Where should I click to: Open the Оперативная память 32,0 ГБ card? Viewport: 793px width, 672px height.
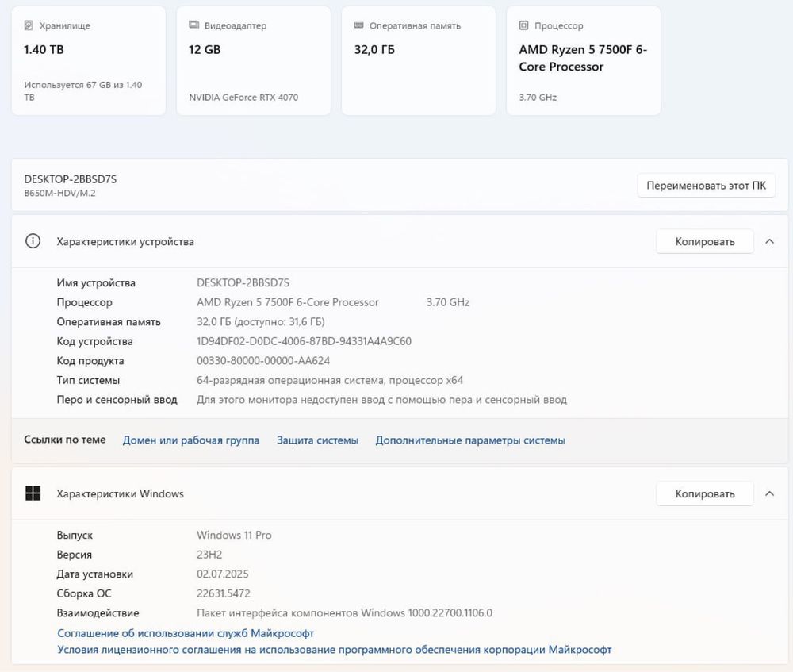[x=418, y=61]
